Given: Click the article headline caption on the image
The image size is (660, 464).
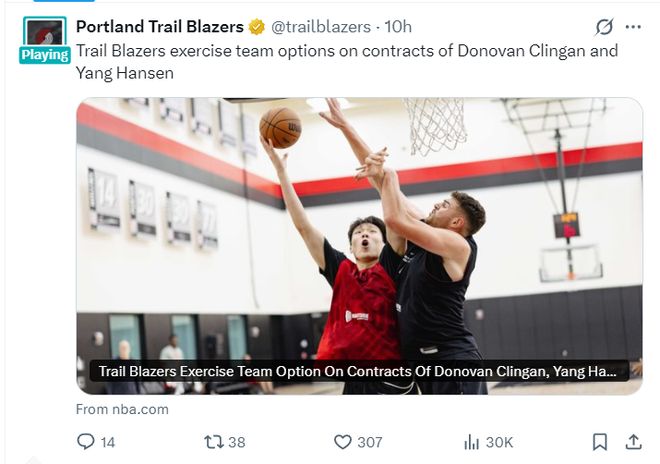Looking at the screenshot, I should (357, 371).
